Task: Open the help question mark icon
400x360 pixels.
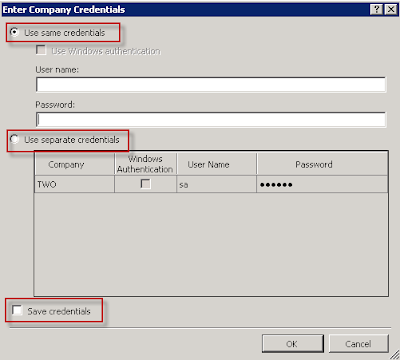Action: coord(377,9)
